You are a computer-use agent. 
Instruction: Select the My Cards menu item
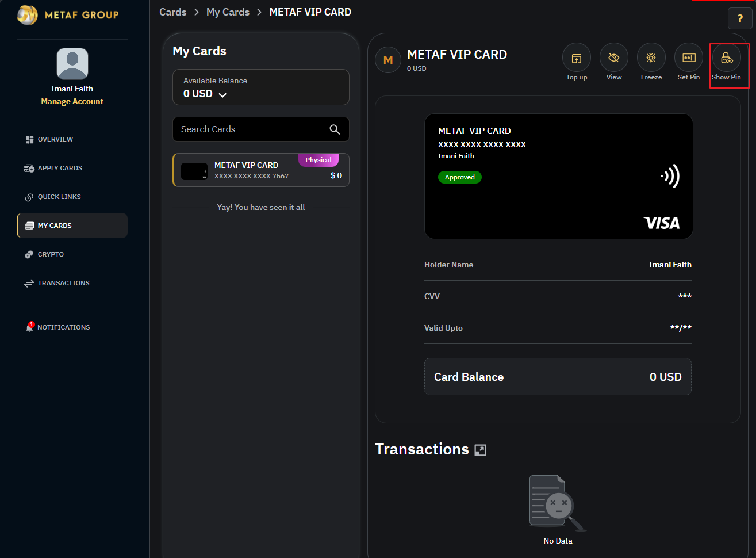(72, 226)
